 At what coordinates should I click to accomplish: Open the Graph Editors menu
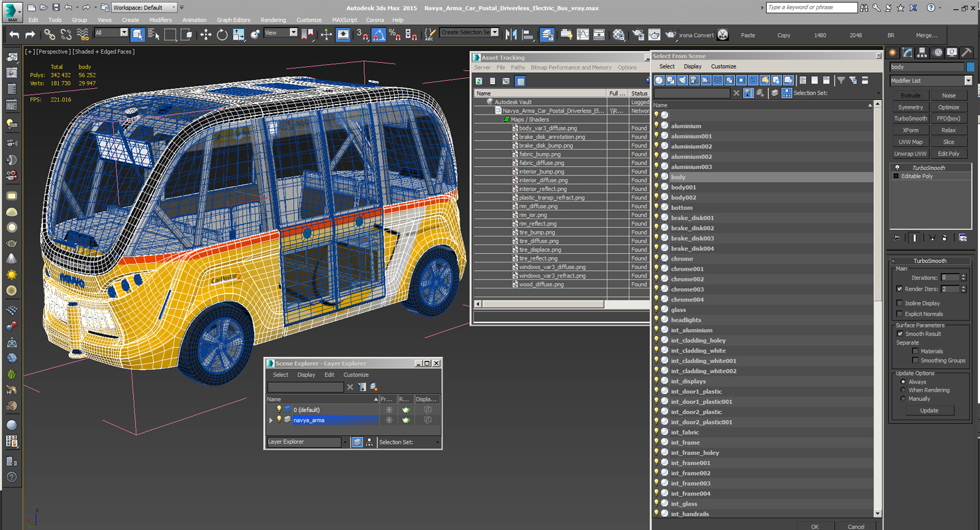[x=233, y=20]
